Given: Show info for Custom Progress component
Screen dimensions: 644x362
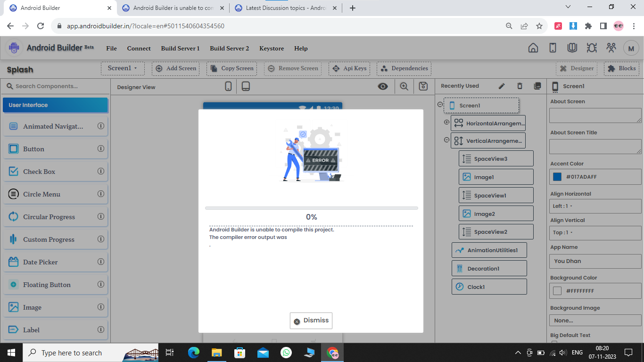Looking at the screenshot, I should tap(100, 239).
